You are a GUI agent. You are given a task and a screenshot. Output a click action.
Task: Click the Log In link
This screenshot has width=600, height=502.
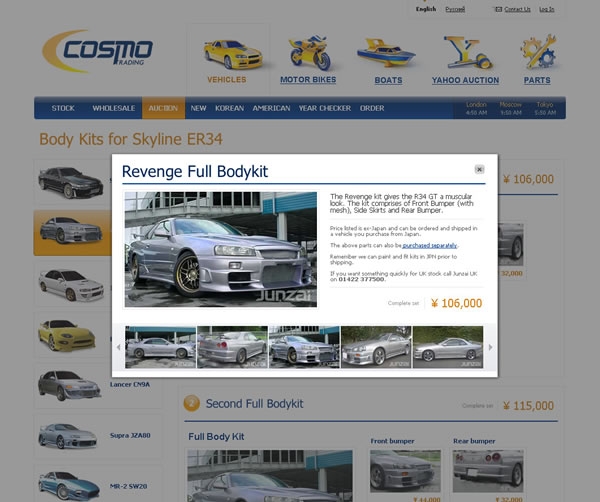point(546,9)
